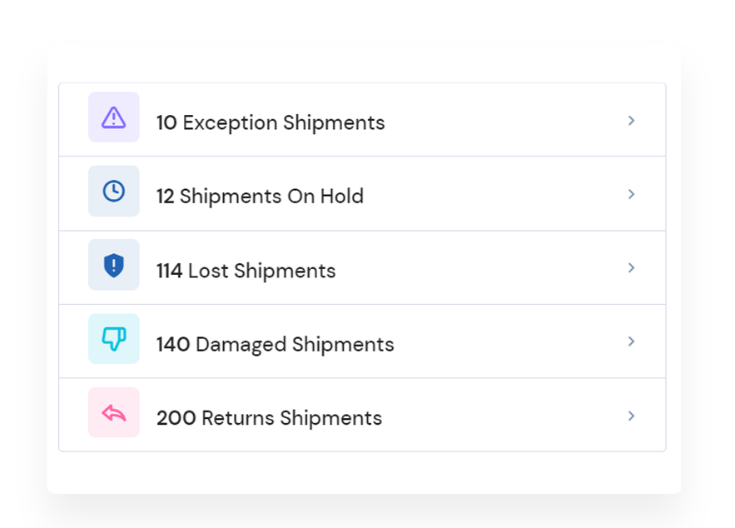This screenshot has width=735, height=528.
Task: Open the Shipments On Hold text label
Action: (271, 196)
